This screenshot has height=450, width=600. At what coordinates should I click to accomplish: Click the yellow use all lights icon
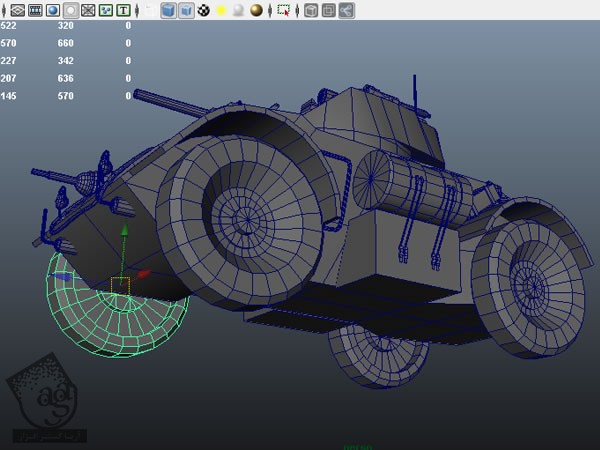tap(221, 10)
